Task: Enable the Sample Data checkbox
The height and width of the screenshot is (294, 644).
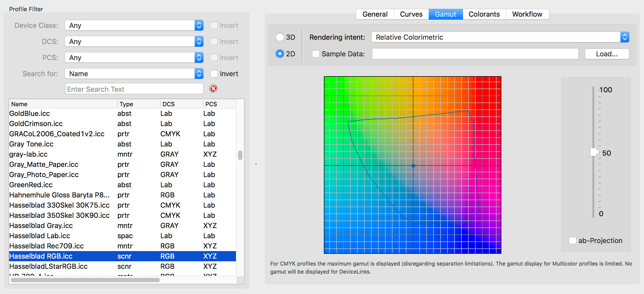Action: [316, 54]
